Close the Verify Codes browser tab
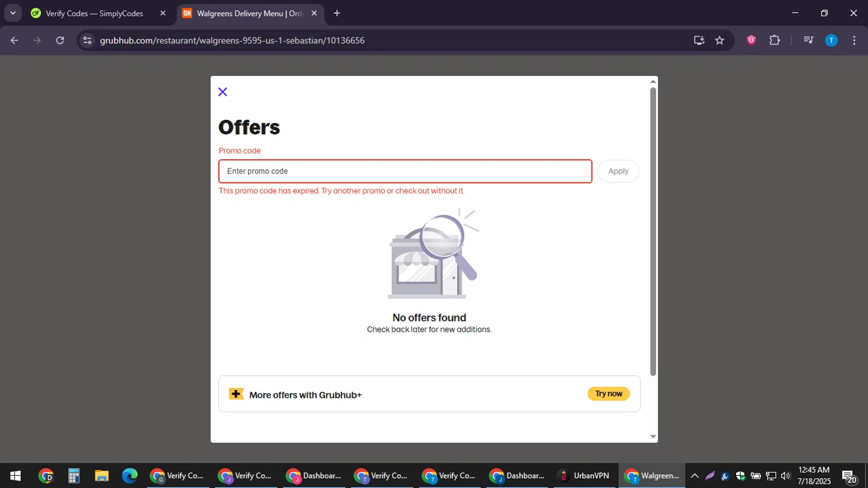The image size is (868, 488). point(163,13)
